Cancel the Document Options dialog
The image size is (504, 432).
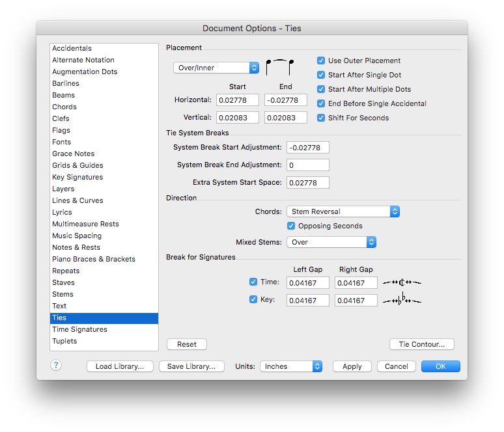(397, 366)
